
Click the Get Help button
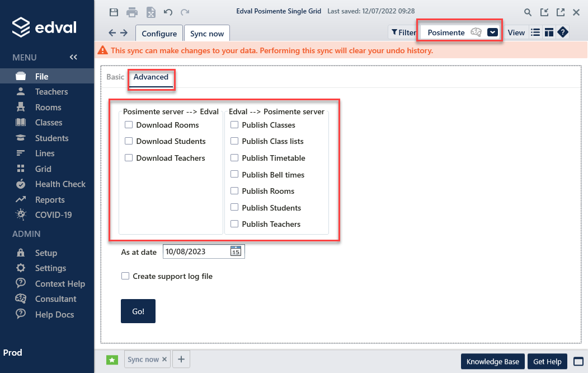pos(547,362)
